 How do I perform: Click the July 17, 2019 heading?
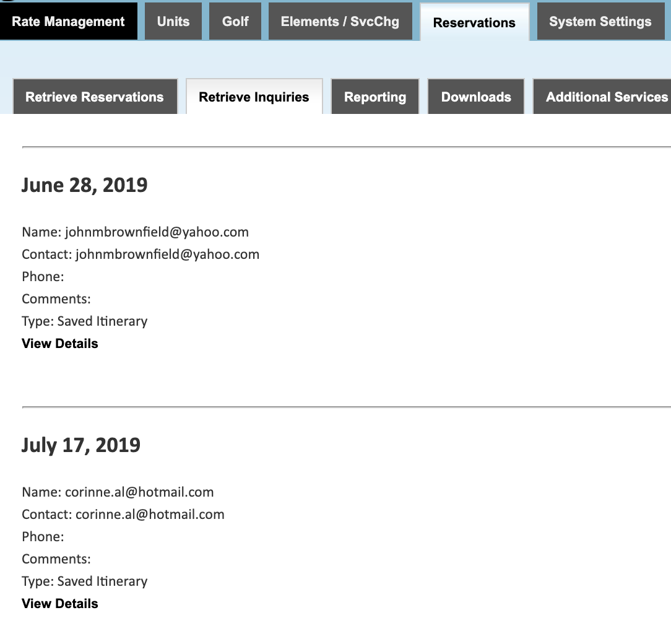[81, 445]
